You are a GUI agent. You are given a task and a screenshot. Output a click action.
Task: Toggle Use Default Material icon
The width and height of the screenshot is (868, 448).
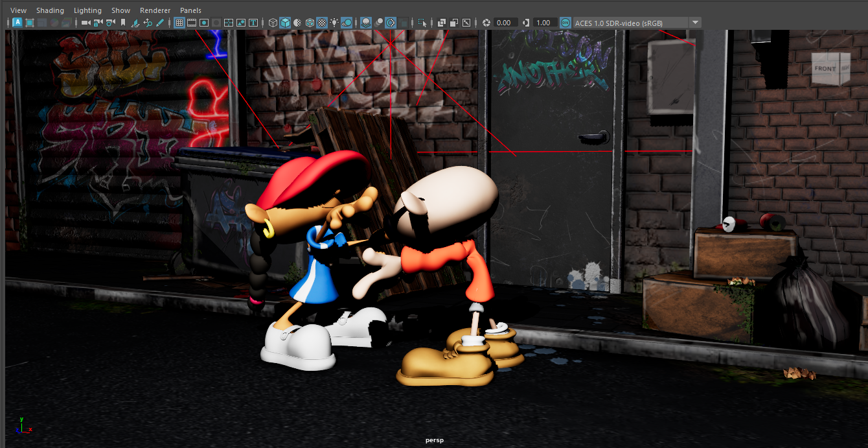click(297, 23)
